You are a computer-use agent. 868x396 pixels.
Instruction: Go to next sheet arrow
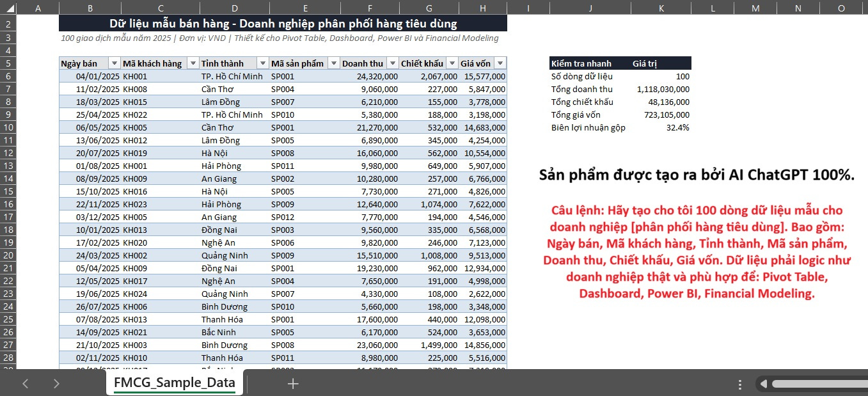[x=56, y=384]
